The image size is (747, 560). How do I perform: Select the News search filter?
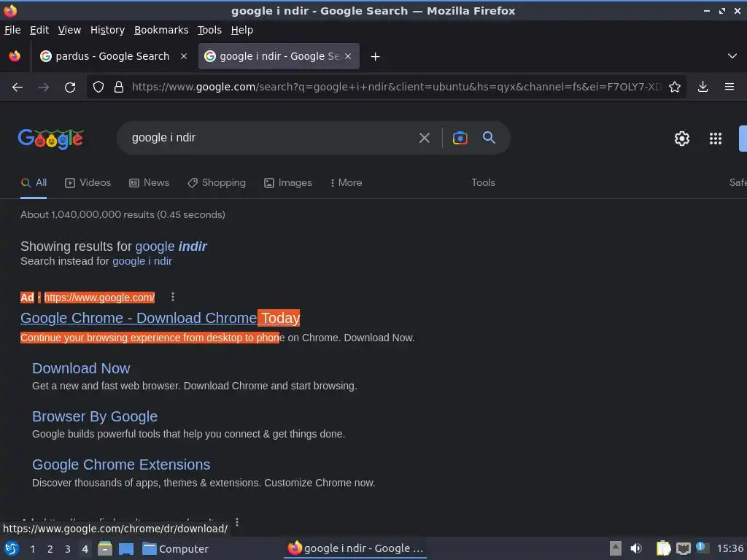(x=149, y=183)
